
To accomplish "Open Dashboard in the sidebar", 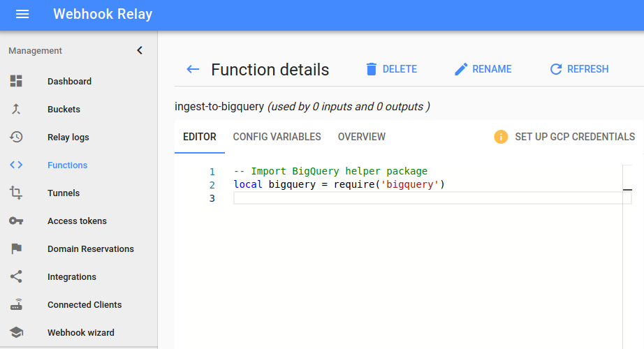I will 69,81.
